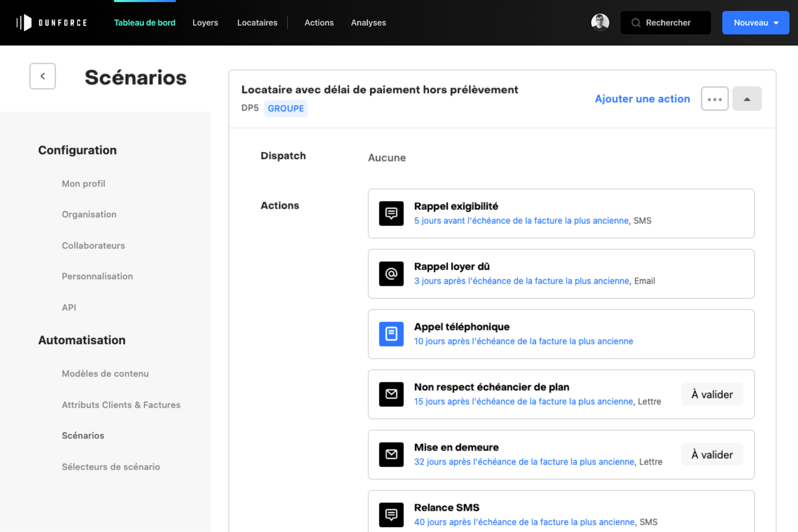Screen dimensions: 798x532
Task: Click the Relance SMS message icon
Action: click(x=391, y=515)
